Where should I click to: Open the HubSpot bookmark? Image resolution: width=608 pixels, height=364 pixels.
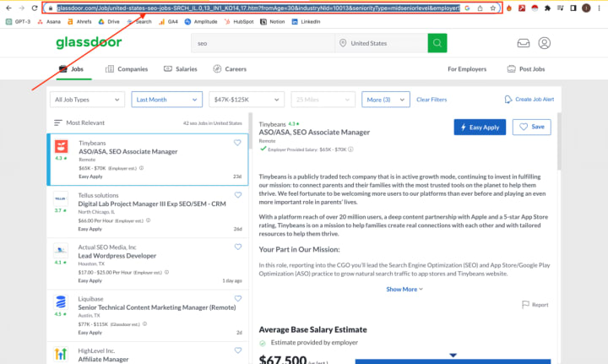tap(239, 22)
